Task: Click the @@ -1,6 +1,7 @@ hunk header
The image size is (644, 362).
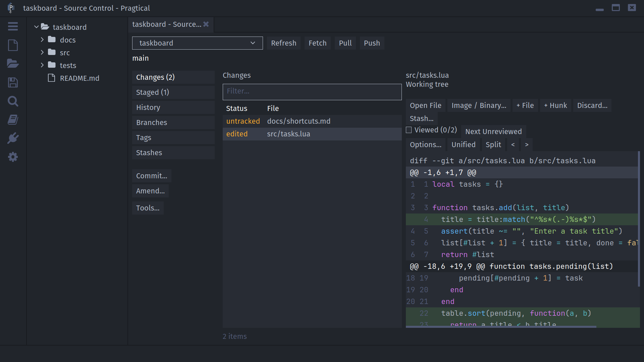Action: pos(522,173)
